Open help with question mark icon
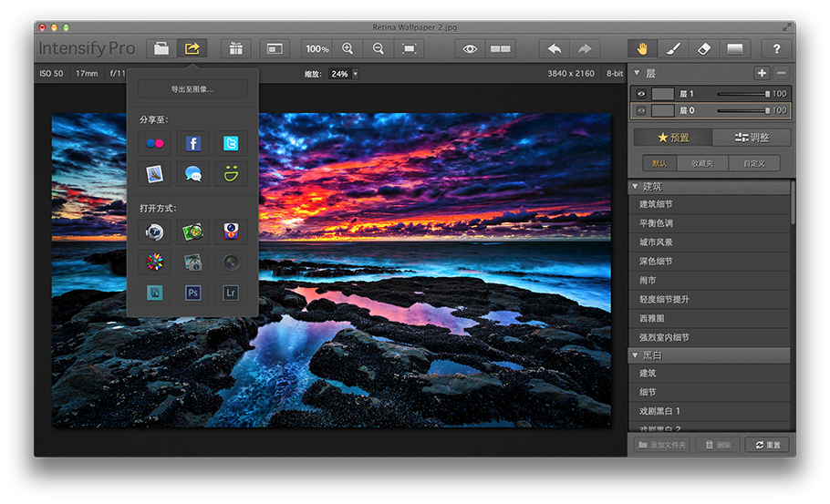Image resolution: width=830 pixels, height=504 pixels. [x=776, y=48]
